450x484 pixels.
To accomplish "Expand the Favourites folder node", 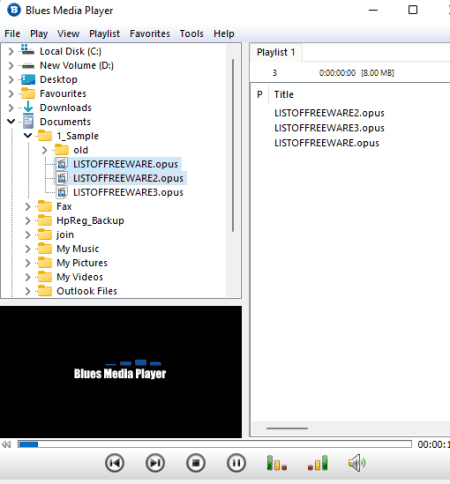I will pos(11,94).
